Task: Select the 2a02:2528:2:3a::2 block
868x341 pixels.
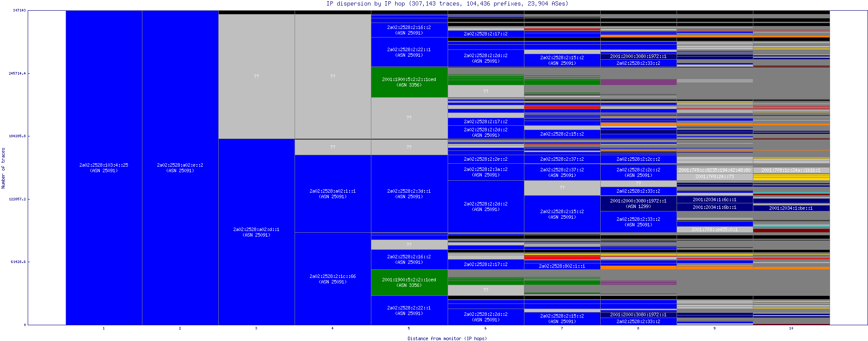Action: (x=486, y=172)
